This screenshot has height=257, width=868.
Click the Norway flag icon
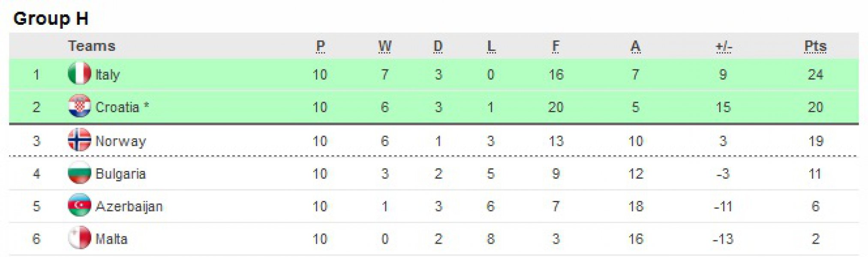(x=79, y=140)
